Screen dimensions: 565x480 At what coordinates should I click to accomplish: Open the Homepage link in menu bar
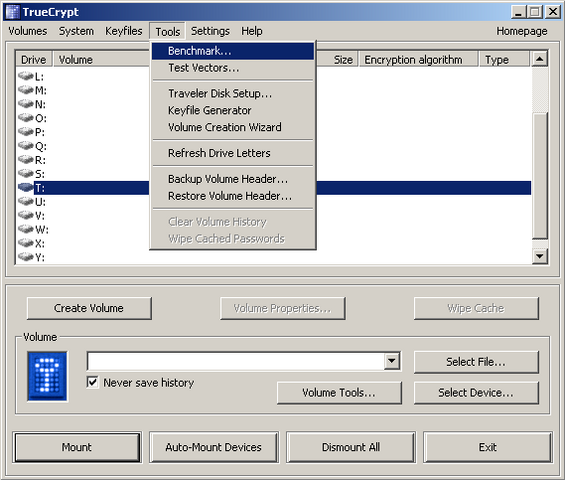pyautogui.click(x=521, y=31)
